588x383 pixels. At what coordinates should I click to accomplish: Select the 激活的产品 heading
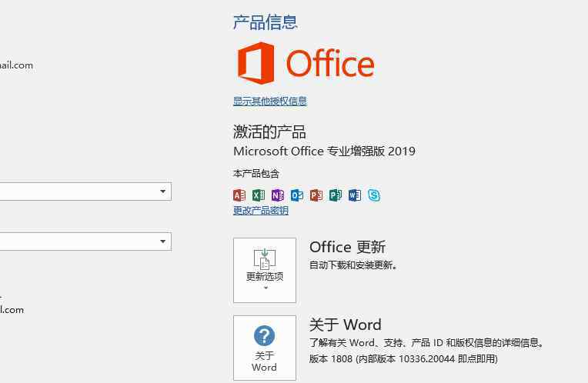click(x=269, y=132)
